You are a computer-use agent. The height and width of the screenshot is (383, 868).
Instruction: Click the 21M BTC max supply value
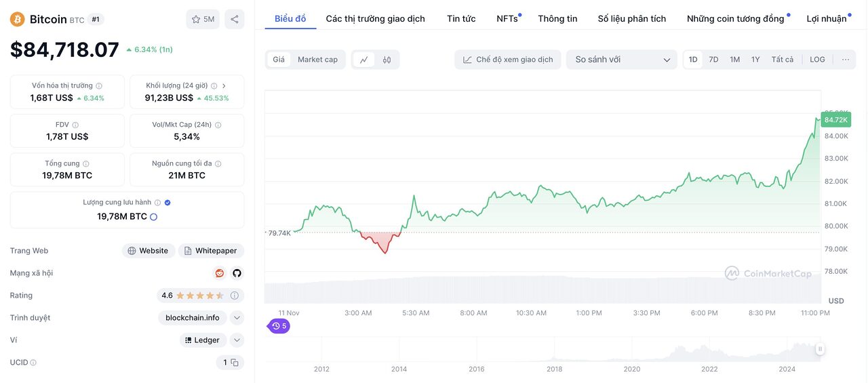(x=187, y=176)
